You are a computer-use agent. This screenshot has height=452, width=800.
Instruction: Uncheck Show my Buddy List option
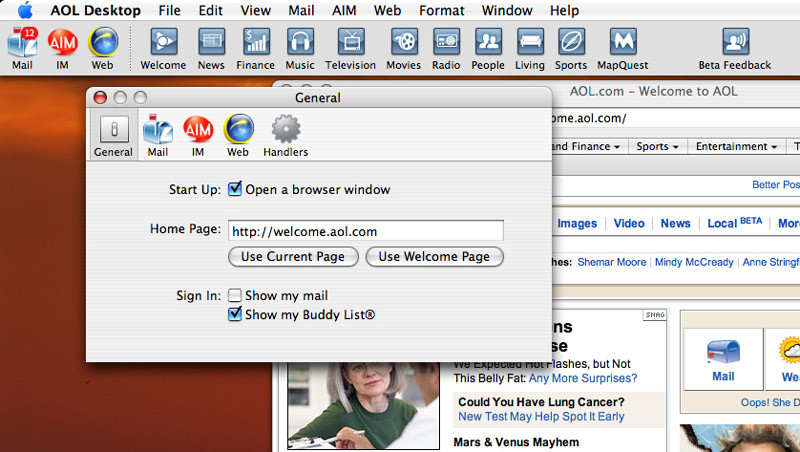(x=235, y=315)
